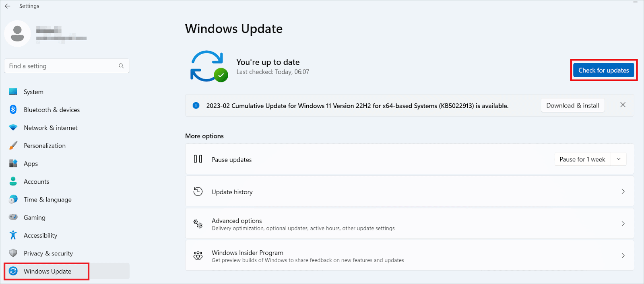Open System settings
Screen dimensions: 644x284
[67, 92]
